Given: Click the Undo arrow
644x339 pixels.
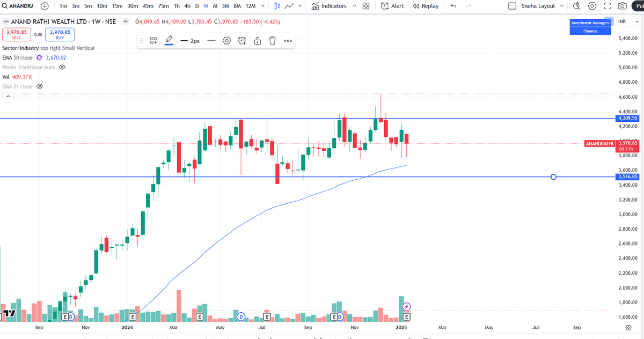Looking at the screenshot, I should pyautogui.click(x=454, y=6).
